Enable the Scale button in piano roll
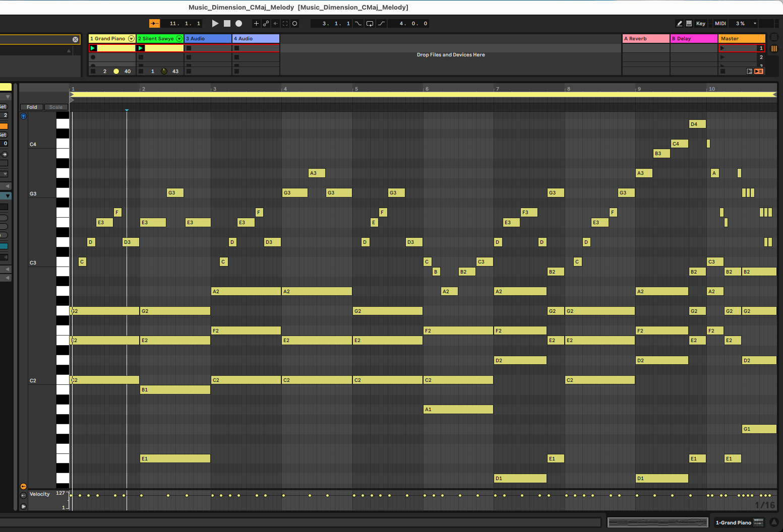Screen dimensions: 783x532 click(x=56, y=107)
